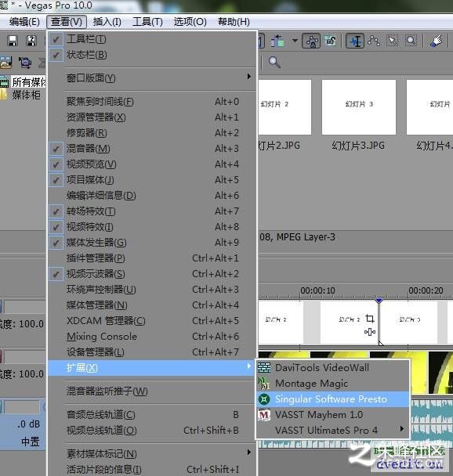The height and width of the screenshot is (476, 453).
Task: Open 资源管理器(X) from the menu
Action: 152,117
